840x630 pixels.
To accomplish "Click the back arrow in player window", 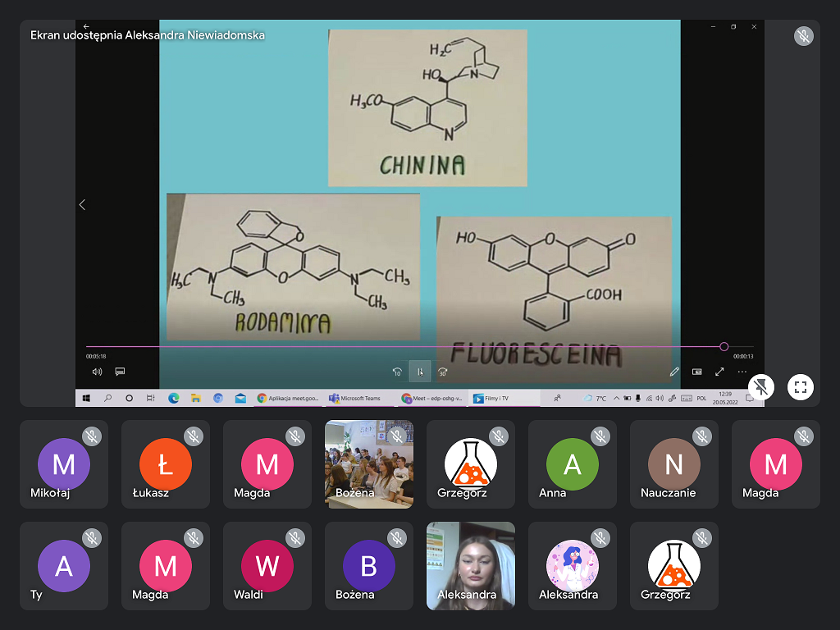I will 86,26.
